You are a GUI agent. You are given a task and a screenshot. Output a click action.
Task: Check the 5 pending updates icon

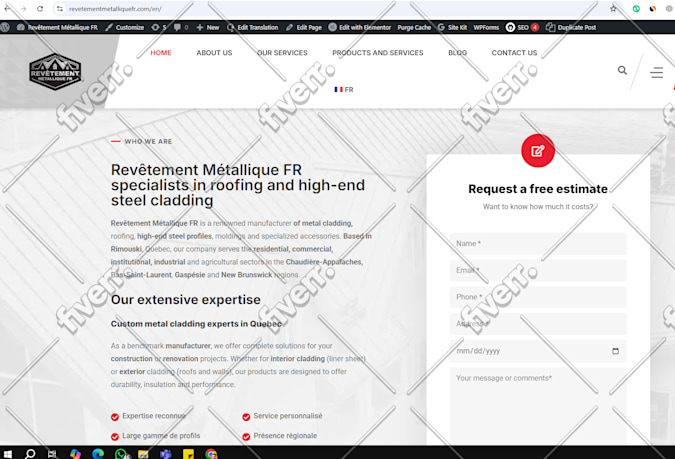159,27
